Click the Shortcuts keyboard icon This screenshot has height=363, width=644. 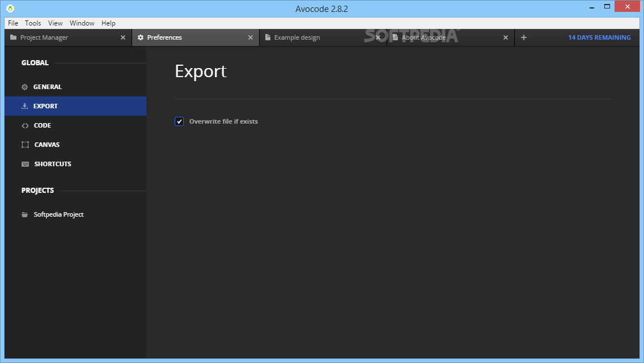point(25,164)
